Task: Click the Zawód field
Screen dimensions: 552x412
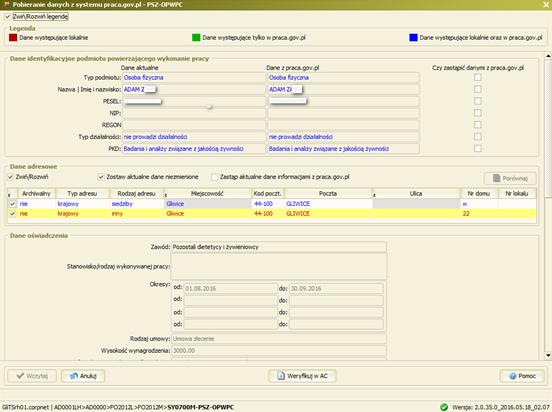Action: pos(278,247)
